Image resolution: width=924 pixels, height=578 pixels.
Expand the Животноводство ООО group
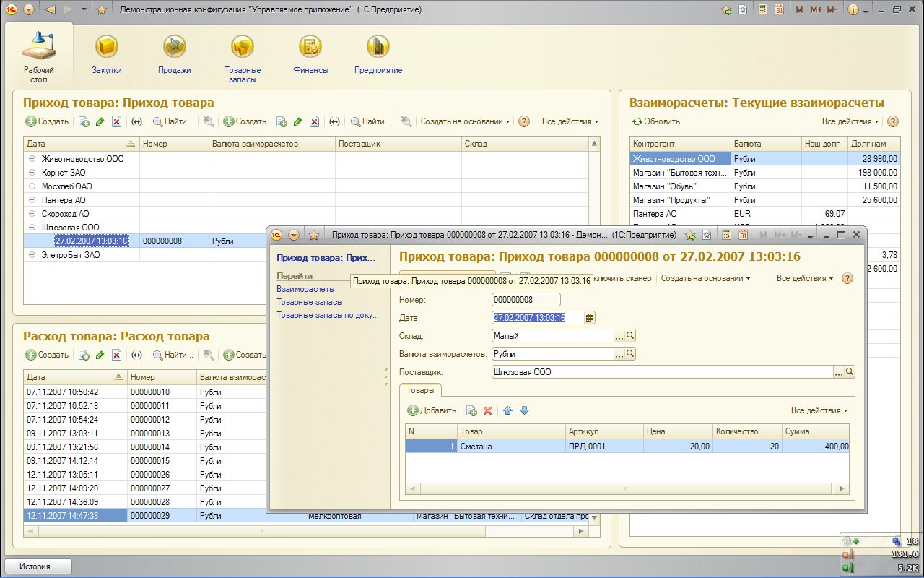click(32, 158)
